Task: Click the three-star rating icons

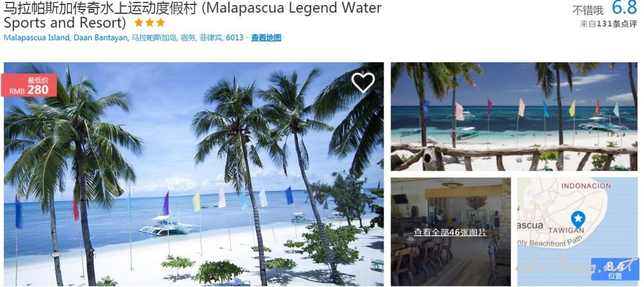Action: (150, 22)
